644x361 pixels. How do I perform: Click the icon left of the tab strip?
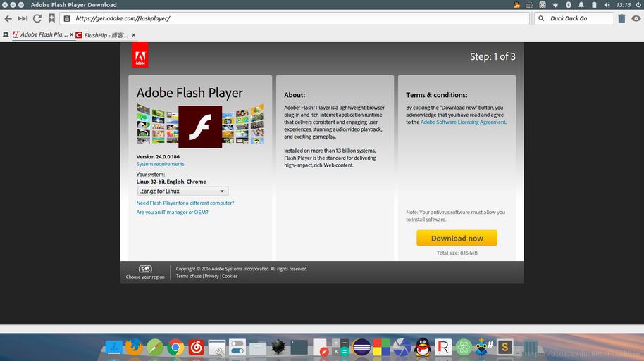6,35
